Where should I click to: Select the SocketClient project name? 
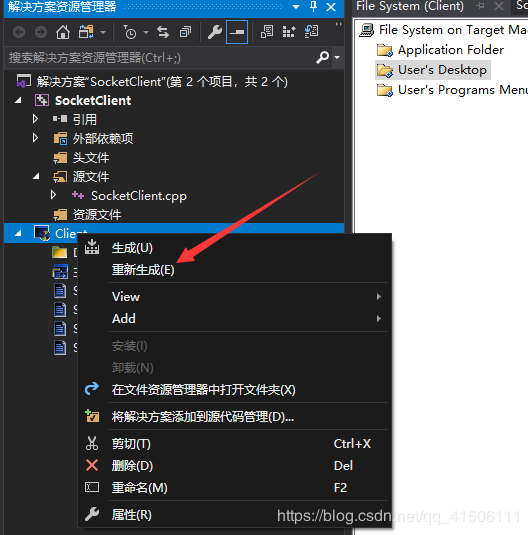(x=93, y=101)
